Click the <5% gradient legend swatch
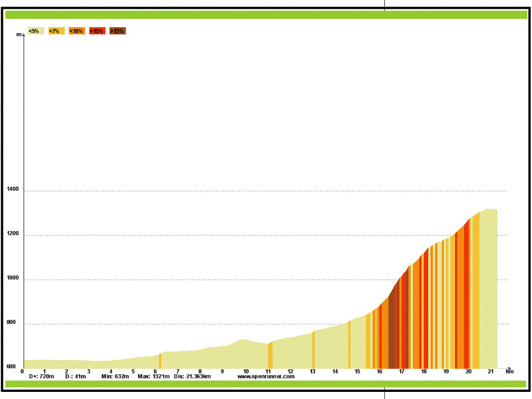Viewport: 532px width, 399px height. click(36, 31)
